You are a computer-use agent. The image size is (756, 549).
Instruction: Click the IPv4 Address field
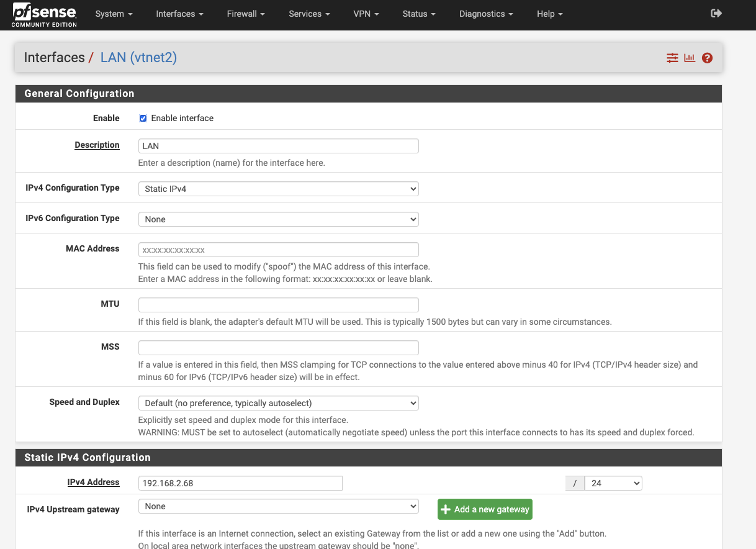[x=240, y=483]
